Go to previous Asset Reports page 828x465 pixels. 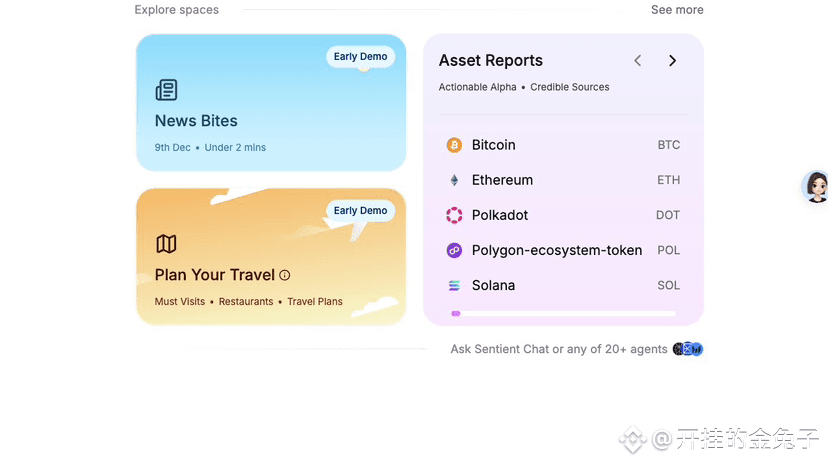(x=638, y=61)
